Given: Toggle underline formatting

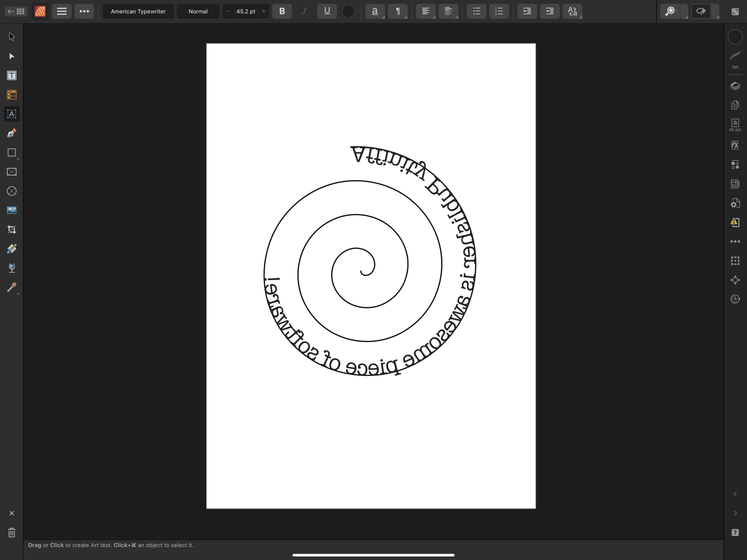Looking at the screenshot, I should pyautogui.click(x=327, y=11).
